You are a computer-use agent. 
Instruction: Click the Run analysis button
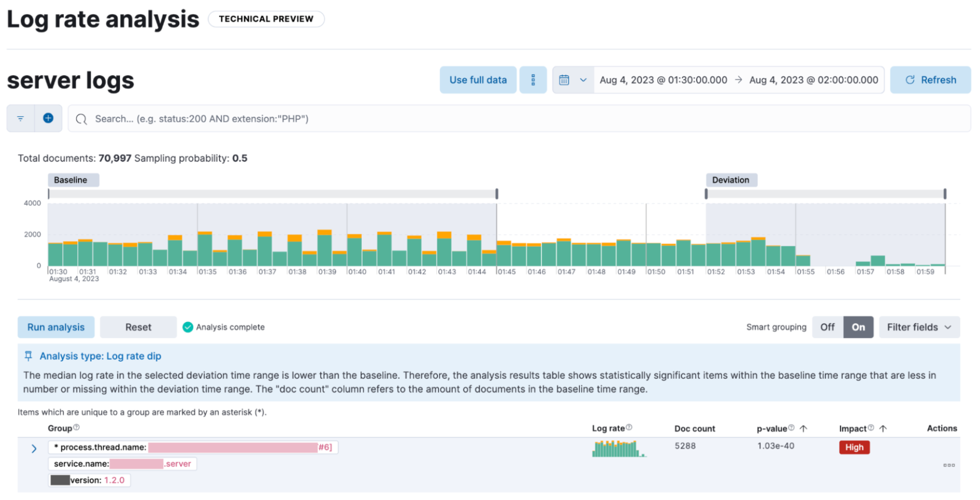56,327
